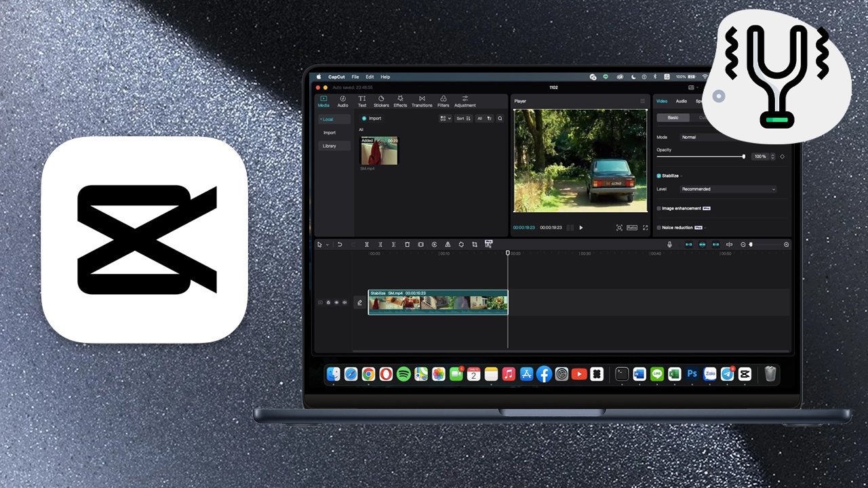
Task: Open the Sort dropdown in the media panel
Action: click(x=462, y=119)
